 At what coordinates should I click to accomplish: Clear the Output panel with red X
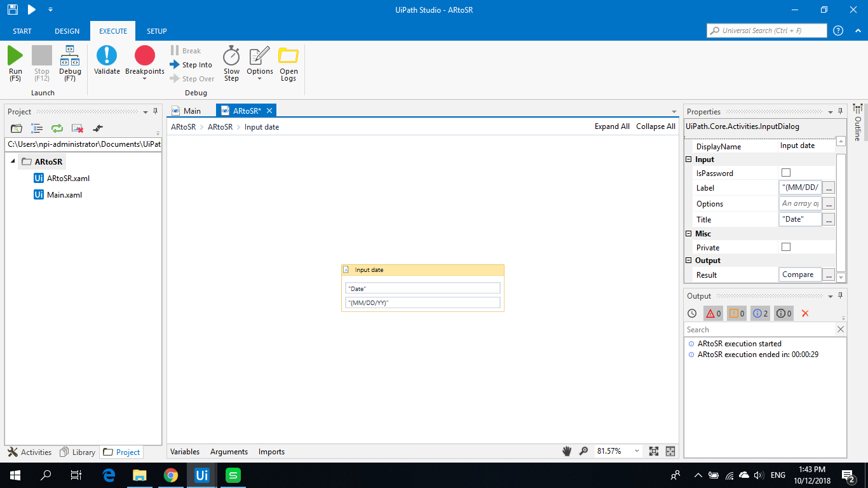pyautogui.click(x=805, y=313)
